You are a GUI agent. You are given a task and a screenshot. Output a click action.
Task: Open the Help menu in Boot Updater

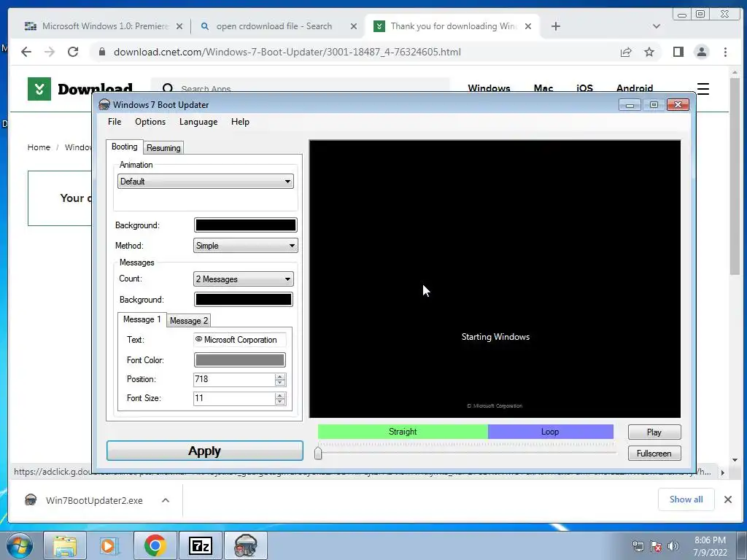tap(240, 122)
